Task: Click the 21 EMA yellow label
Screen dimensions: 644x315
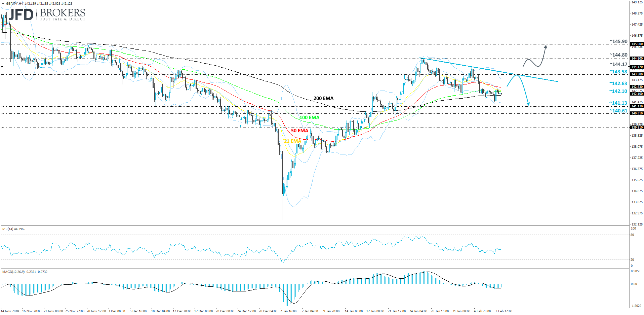Action: [x=292, y=141]
